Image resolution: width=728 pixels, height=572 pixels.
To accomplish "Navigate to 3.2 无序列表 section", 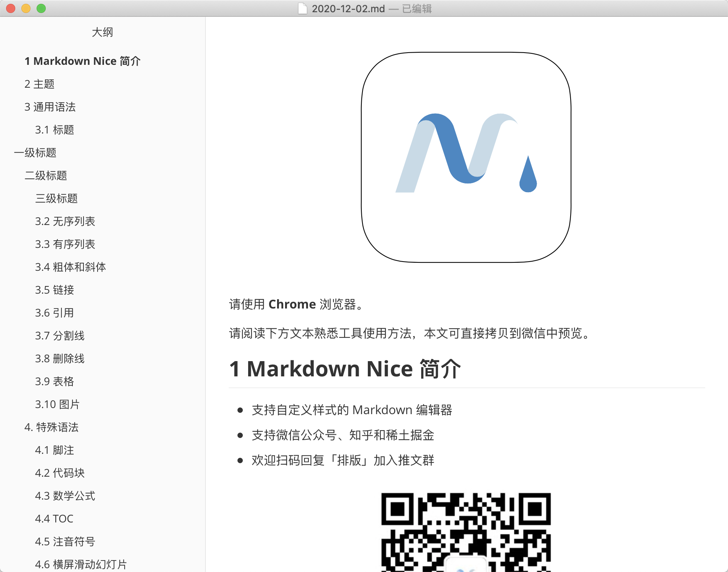I will tap(65, 221).
